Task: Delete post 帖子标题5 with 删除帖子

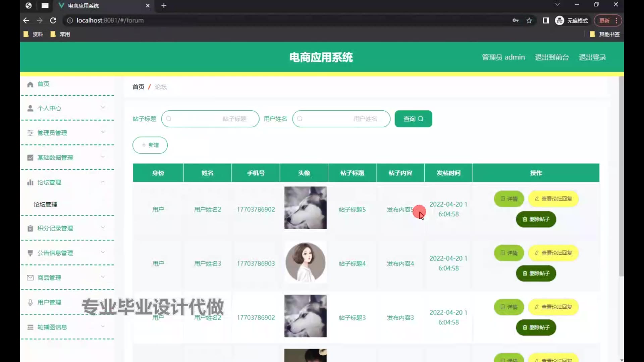Action: point(536,219)
